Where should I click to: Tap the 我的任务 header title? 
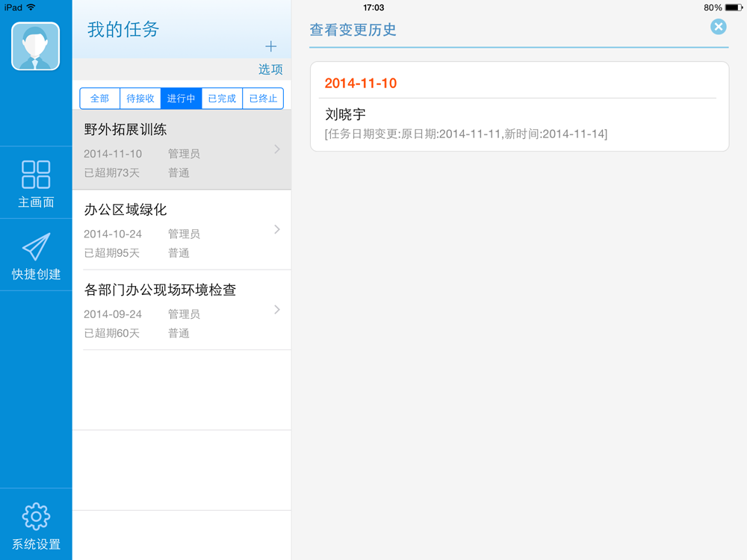tap(123, 30)
